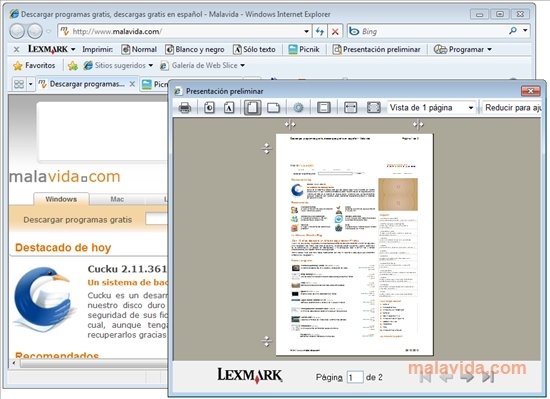Click the upper side margin handle left of page

point(267,149)
